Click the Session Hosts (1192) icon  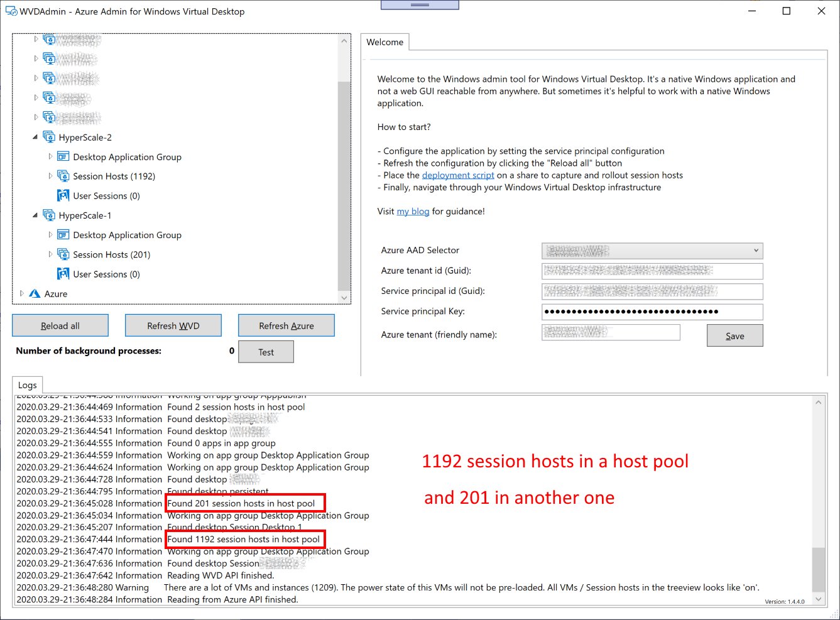pos(63,176)
